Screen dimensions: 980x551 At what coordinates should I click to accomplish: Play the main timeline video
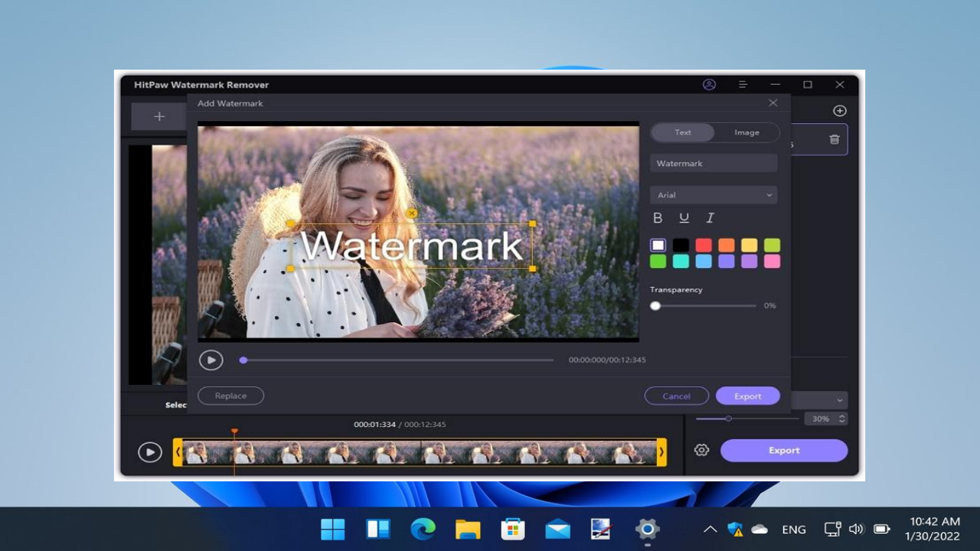(x=150, y=452)
